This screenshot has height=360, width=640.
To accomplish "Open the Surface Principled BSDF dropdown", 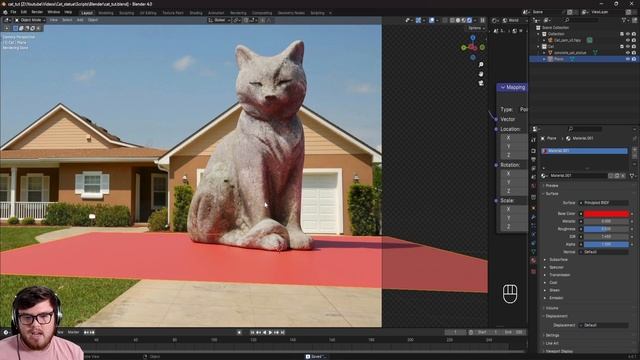I will click(604, 203).
